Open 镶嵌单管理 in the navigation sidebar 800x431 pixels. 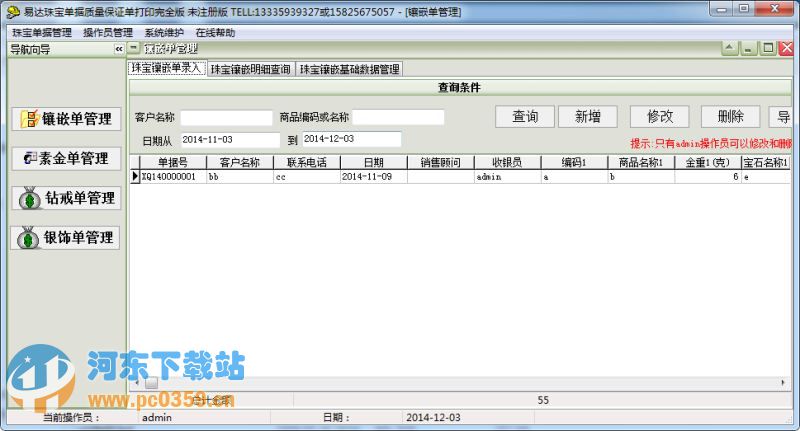click(x=66, y=119)
